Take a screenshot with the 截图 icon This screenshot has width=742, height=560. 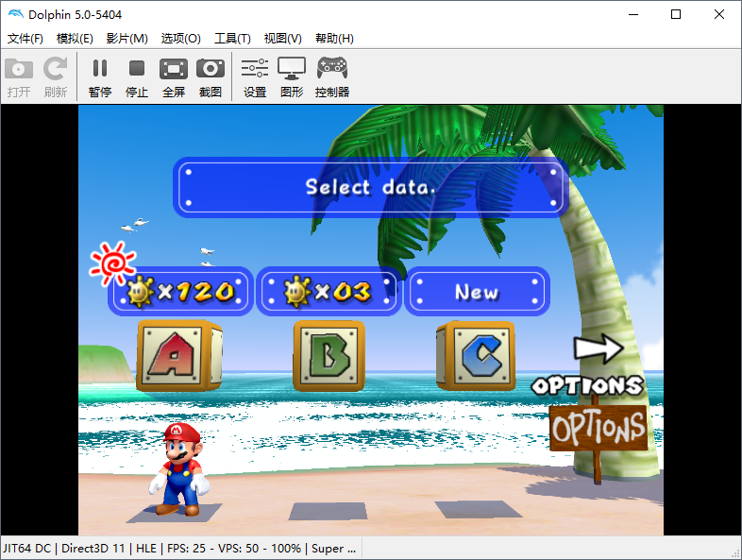click(x=211, y=69)
